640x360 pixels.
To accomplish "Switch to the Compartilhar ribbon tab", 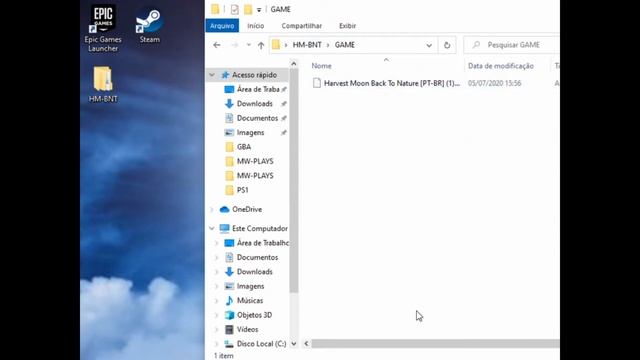I will pos(302,26).
